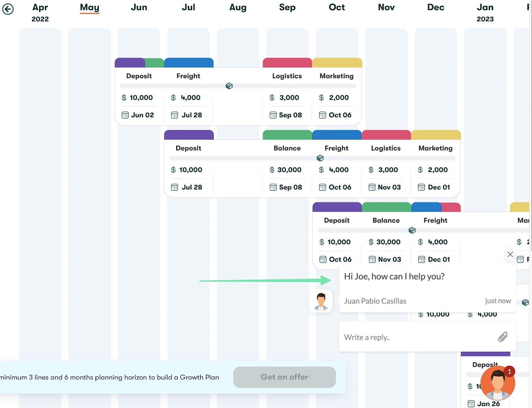Open the support chat avatar bubble
532x408 pixels.
(x=498, y=383)
